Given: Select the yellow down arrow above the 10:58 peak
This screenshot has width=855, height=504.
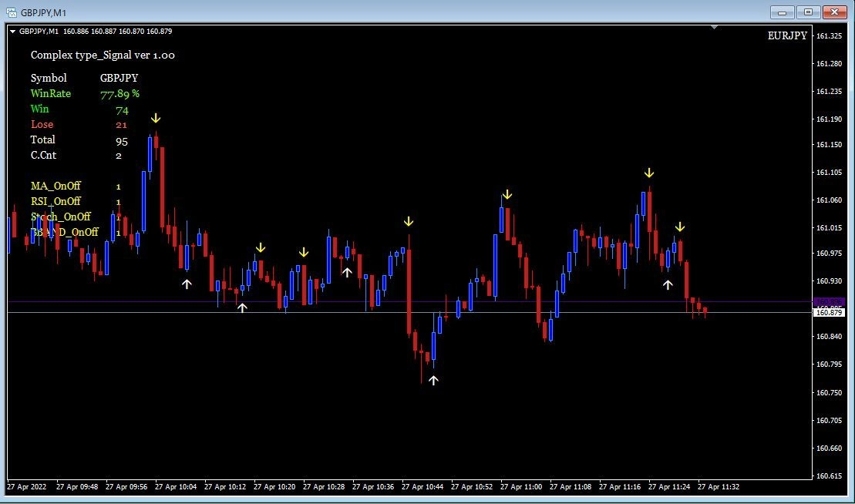Looking at the screenshot, I should (507, 194).
